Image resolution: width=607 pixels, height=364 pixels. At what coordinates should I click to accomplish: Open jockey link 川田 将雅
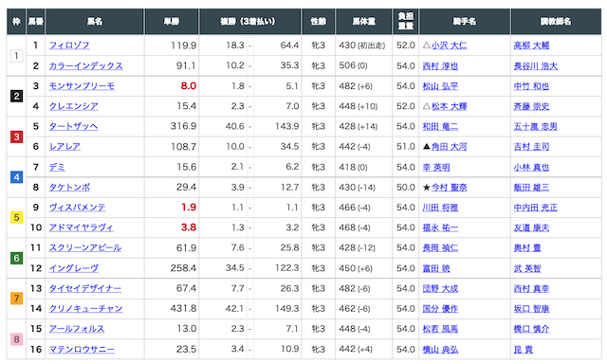point(440,208)
